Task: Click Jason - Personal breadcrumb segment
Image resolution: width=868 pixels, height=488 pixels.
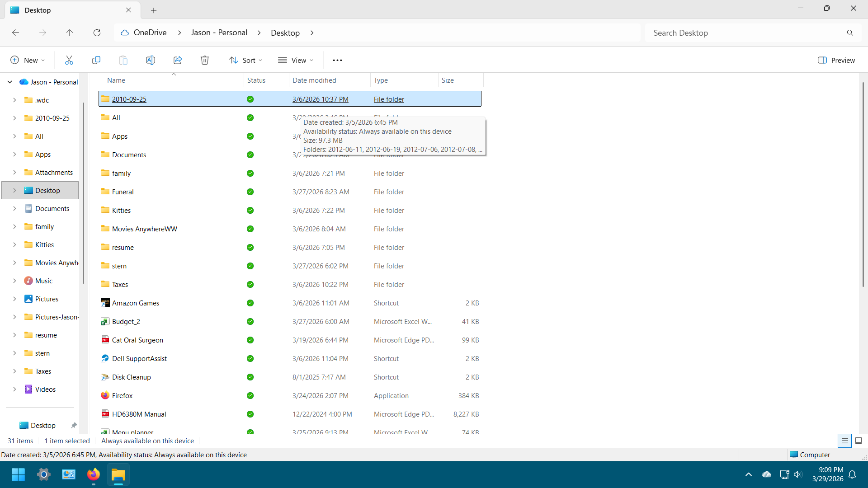Action: pos(219,33)
